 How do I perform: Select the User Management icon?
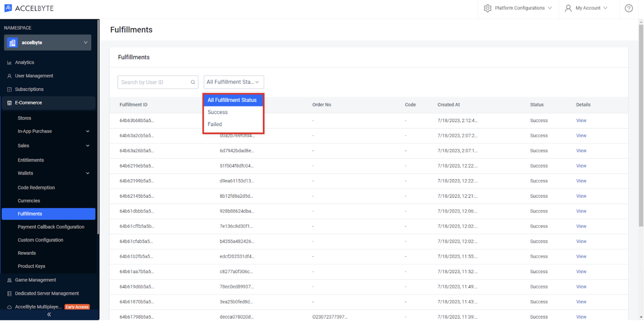[9, 76]
